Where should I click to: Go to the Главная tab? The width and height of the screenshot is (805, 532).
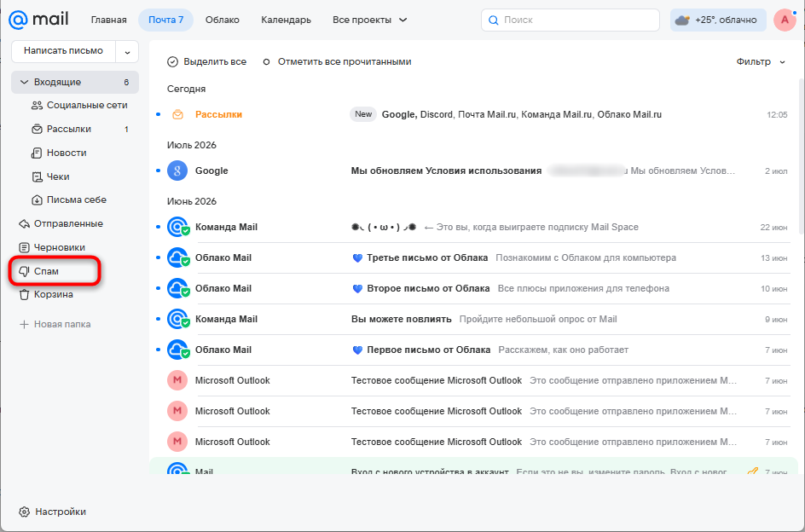pyautogui.click(x=109, y=20)
